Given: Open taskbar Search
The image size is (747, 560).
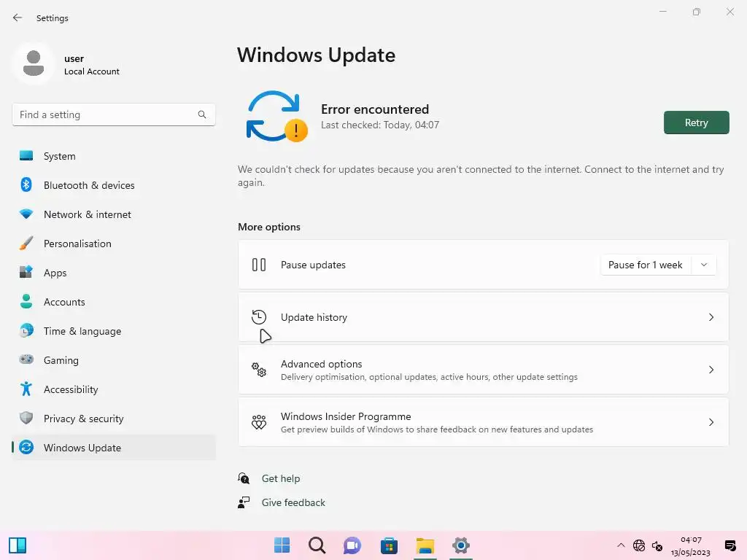Looking at the screenshot, I should (x=317, y=545).
